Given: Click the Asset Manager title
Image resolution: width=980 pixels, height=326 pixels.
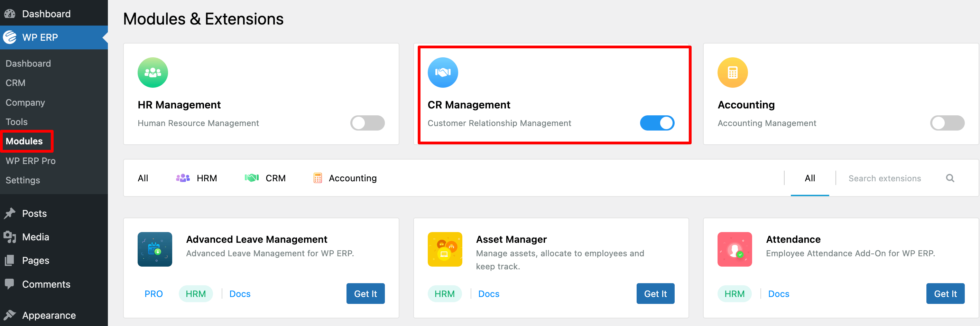Looking at the screenshot, I should 511,239.
